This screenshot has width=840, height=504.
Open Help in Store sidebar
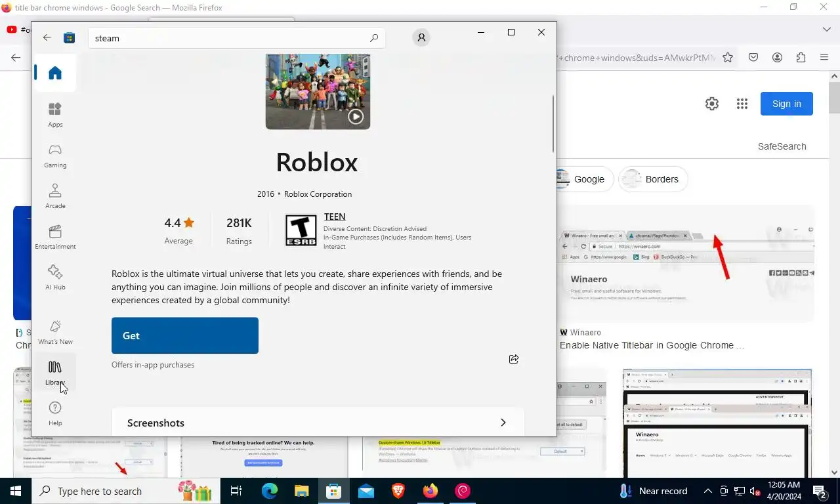coord(55,413)
